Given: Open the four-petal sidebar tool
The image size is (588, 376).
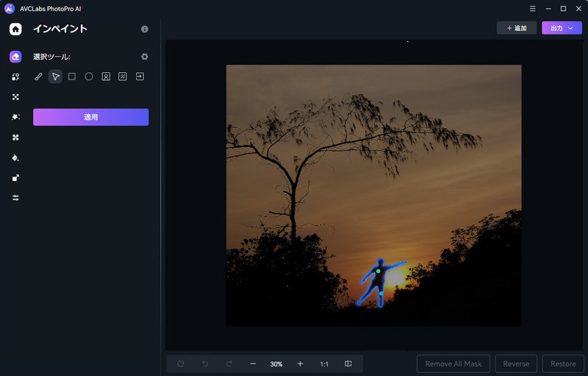Looking at the screenshot, I should 15,138.
